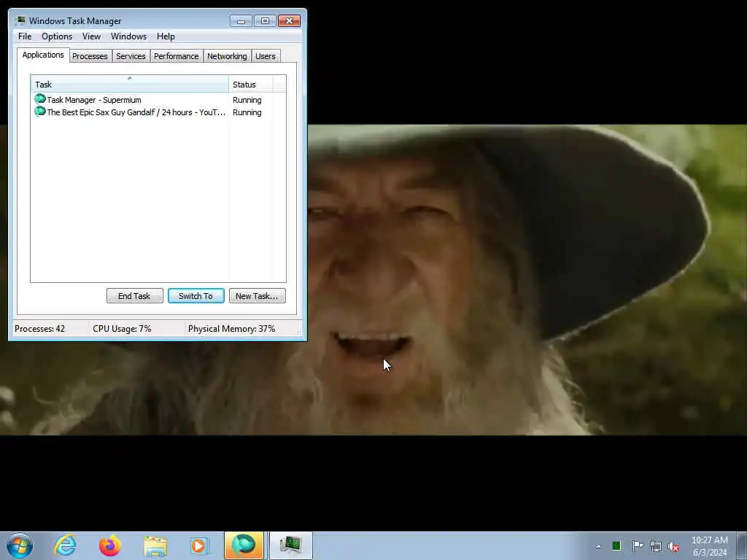Image resolution: width=747 pixels, height=560 pixels.
Task: Click the Task Manager taskbar button
Action: coord(290,545)
